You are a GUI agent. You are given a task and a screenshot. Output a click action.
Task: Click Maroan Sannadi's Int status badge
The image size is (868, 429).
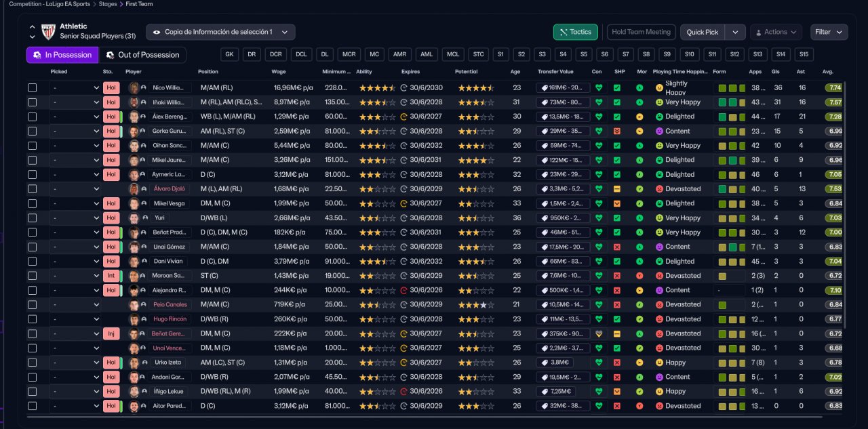click(x=111, y=276)
